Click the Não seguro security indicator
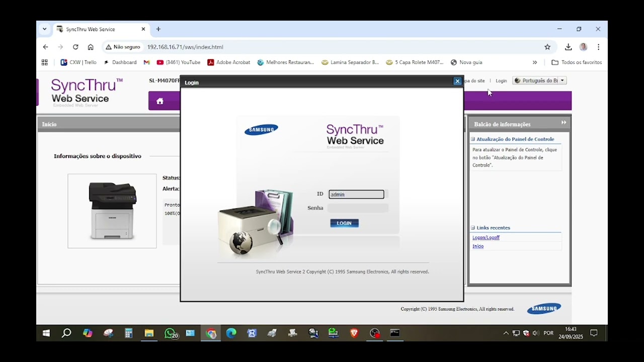 123,47
